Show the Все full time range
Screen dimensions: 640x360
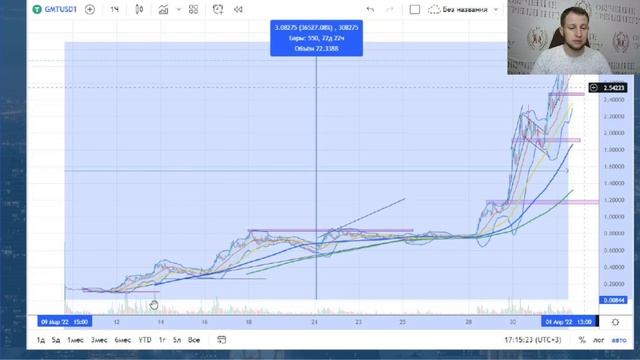194,340
